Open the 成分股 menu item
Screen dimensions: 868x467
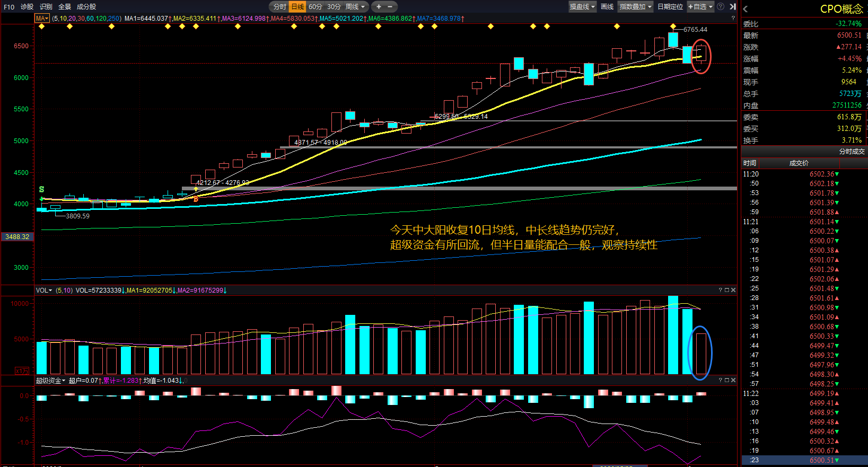pyautogui.click(x=86, y=7)
